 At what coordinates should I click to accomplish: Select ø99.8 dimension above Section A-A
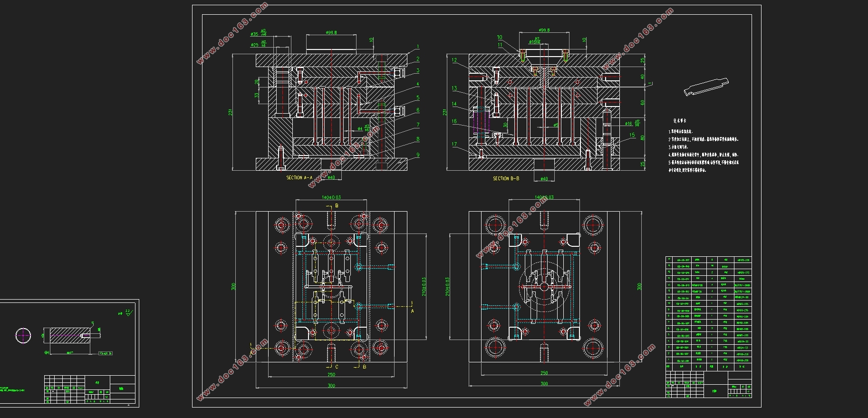point(331,33)
